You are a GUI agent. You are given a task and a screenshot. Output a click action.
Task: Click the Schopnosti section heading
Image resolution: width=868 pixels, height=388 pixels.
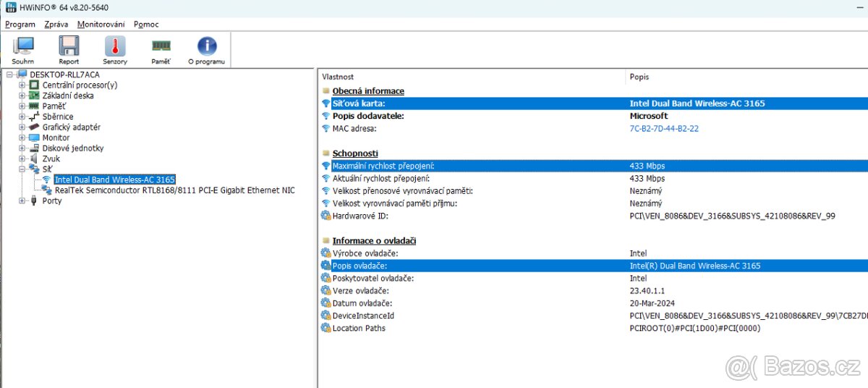coord(355,153)
